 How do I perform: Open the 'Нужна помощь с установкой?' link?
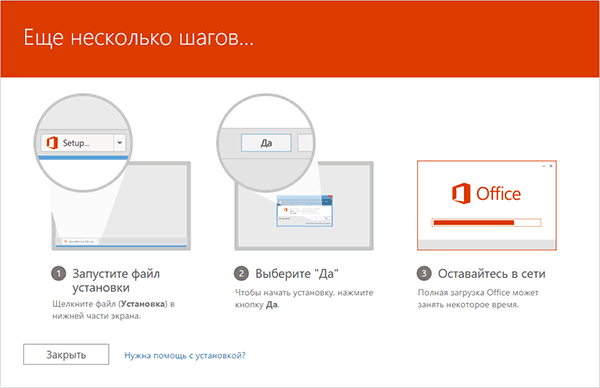(185, 355)
